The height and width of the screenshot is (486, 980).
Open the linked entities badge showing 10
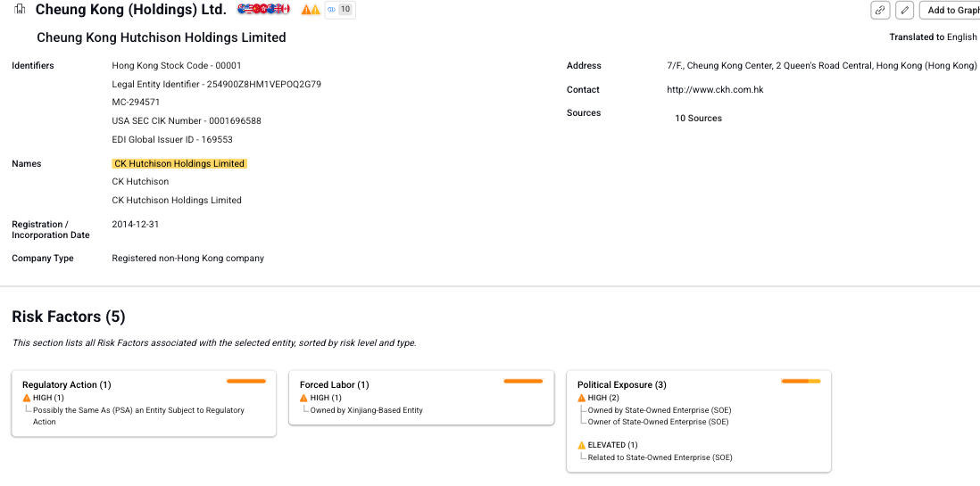pos(340,10)
